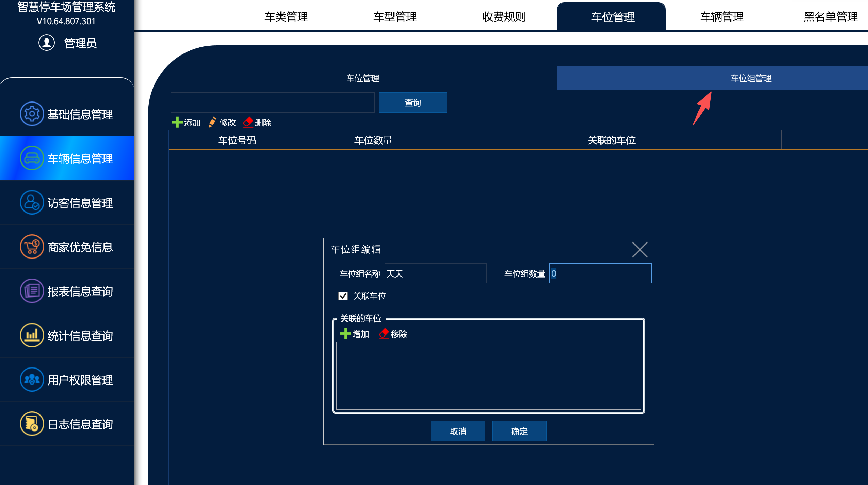Click the 智慧停车场管理系统 title
Viewport: 868px width, 485px height.
[x=66, y=7]
